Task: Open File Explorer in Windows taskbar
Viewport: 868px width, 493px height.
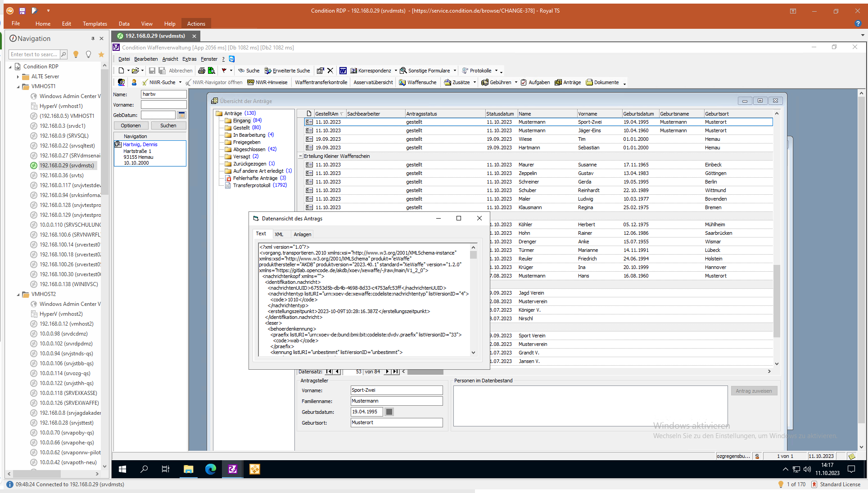Action: (188, 469)
